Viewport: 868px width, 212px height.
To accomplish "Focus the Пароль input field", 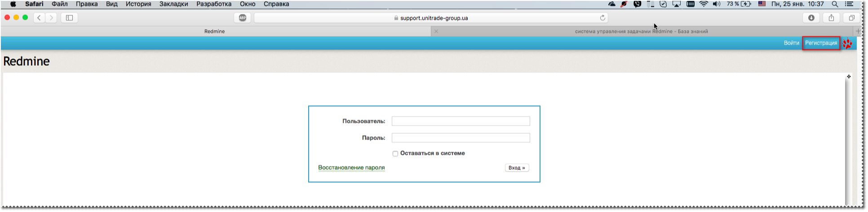I will click(461, 138).
